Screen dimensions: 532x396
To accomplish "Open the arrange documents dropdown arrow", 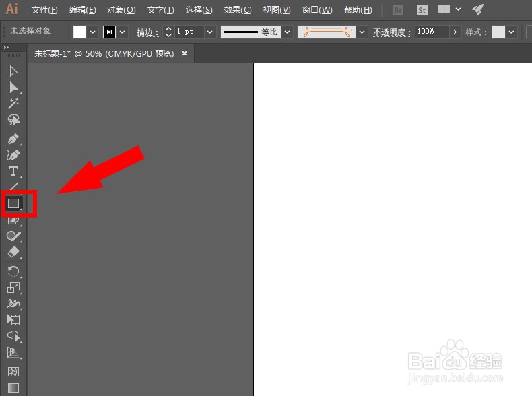I will [458, 9].
